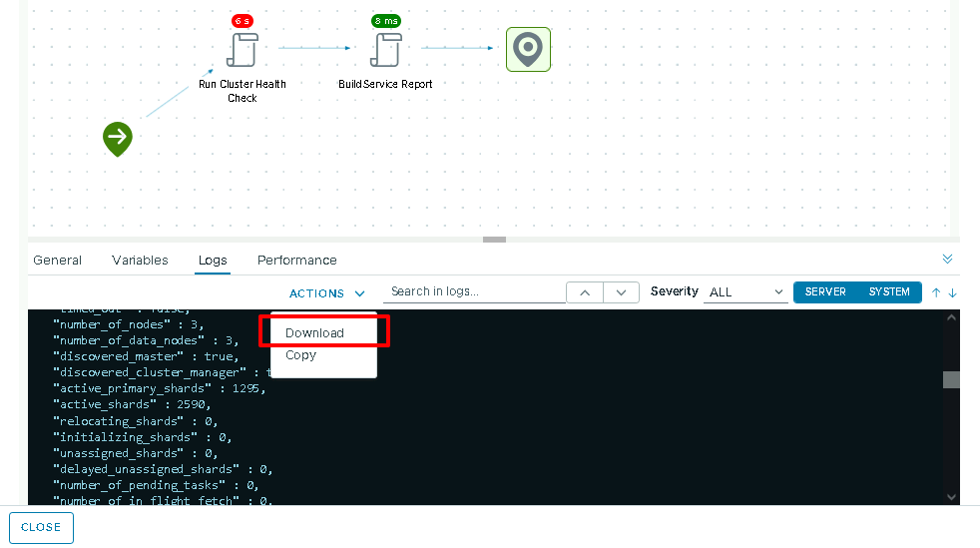Viewport: 980px width, 548px height.
Task: Switch to the Variables tab
Action: tap(140, 261)
